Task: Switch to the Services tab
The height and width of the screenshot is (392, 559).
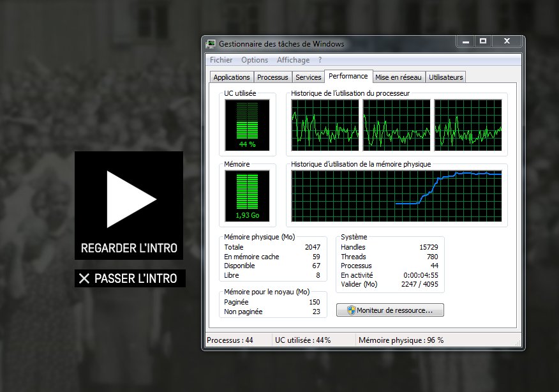Action: pos(308,77)
